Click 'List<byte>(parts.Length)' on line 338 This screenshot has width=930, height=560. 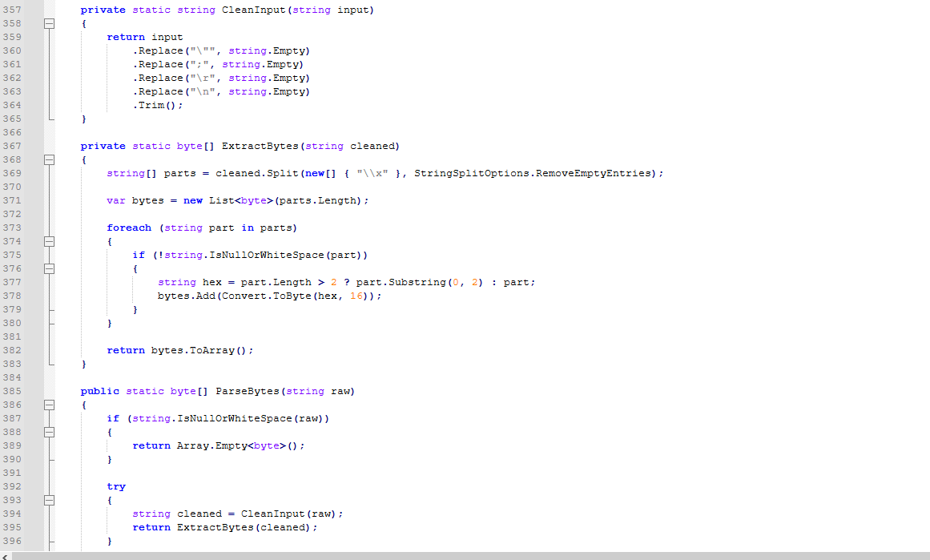(285, 200)
